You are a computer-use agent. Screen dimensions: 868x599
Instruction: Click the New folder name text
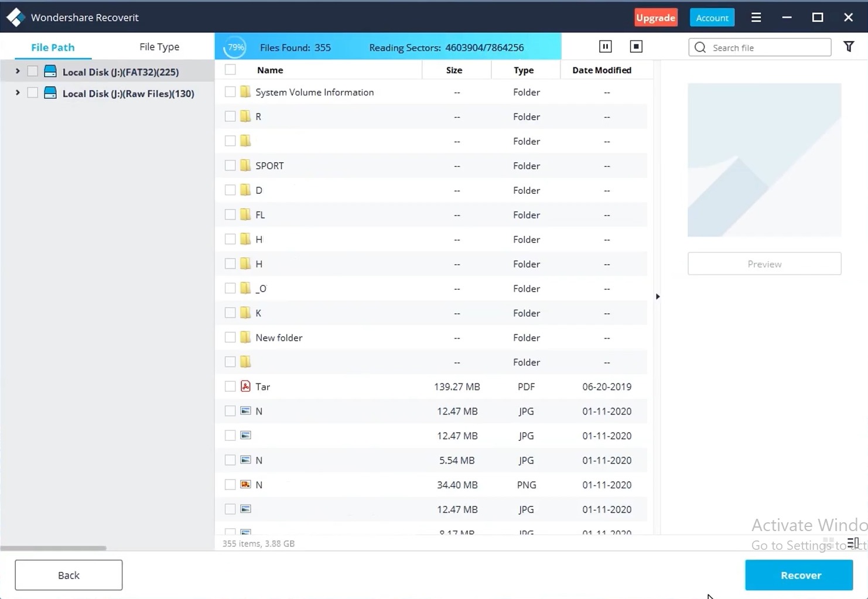(x=279, y=337)
